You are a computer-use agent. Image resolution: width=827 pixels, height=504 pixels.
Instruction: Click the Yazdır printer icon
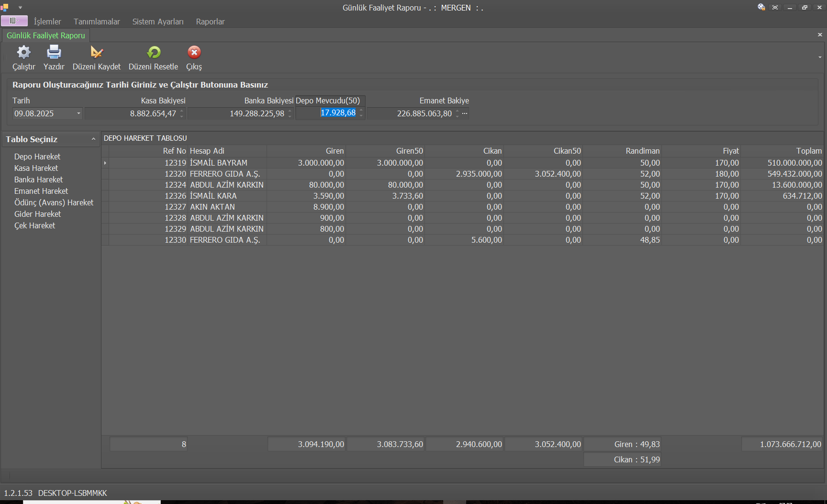pyautogui.click(x=54, y=53)
